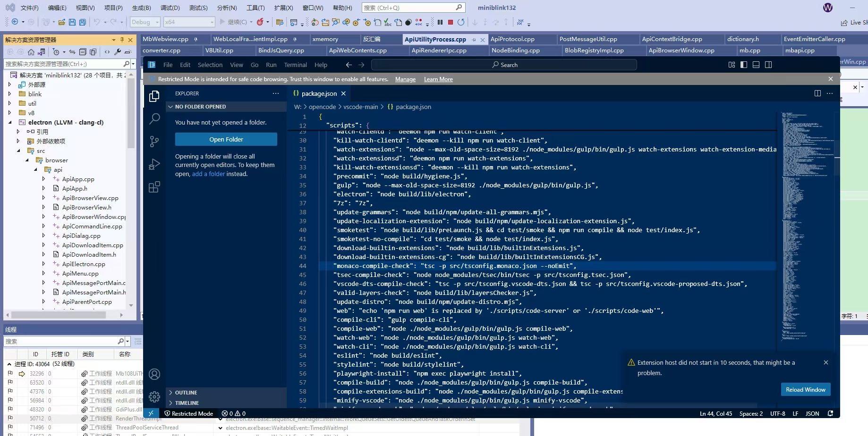The image size is (868, 436).
Task: Click the errors and warnings count in status bar
Action: (x=233, y=413)
